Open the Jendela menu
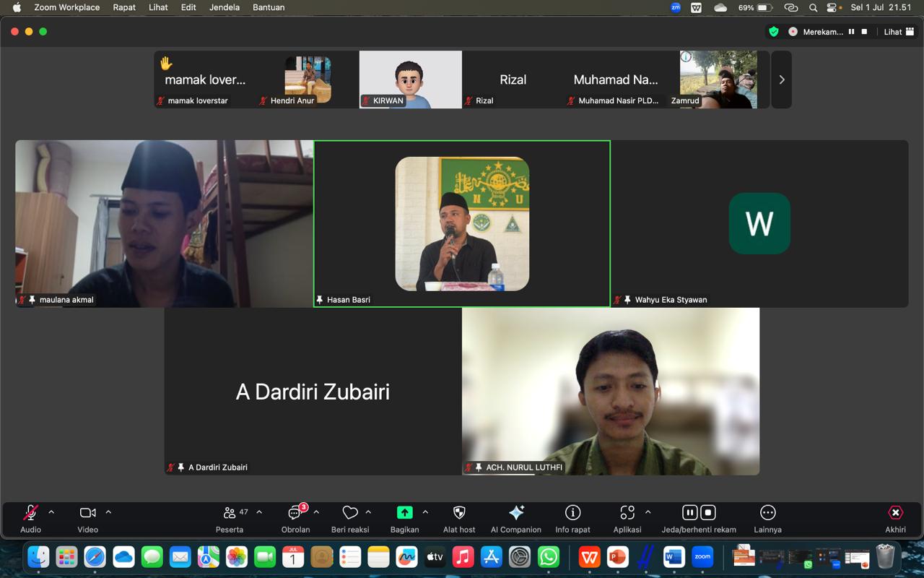The height and width of the screenshot is (578, 924). point(225,7)
